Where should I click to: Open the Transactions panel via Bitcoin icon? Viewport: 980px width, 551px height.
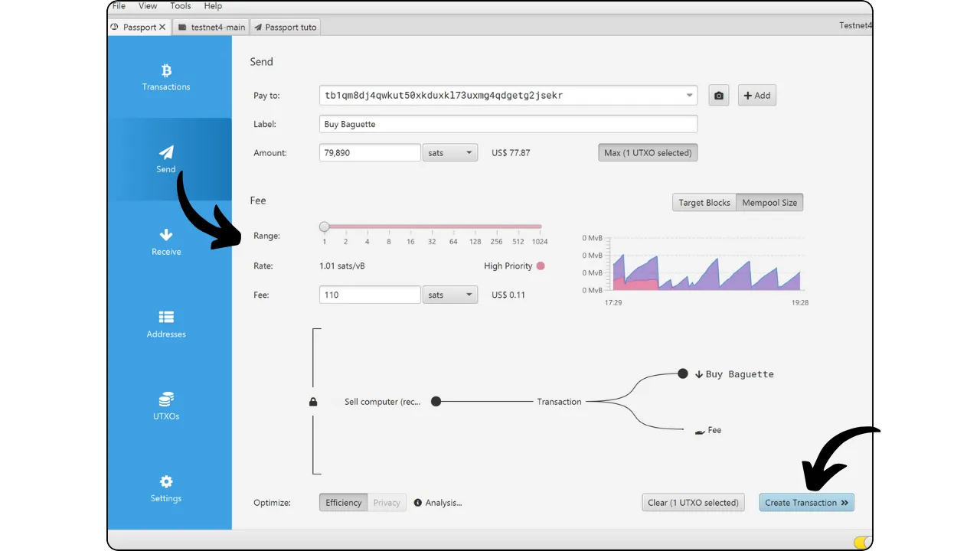pos(166,71)
